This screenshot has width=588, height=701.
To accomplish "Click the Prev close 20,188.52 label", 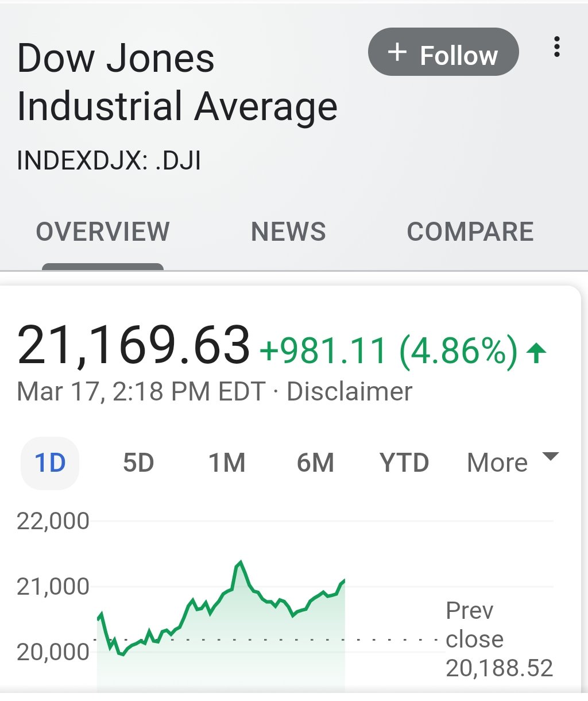I will point(499,639).
